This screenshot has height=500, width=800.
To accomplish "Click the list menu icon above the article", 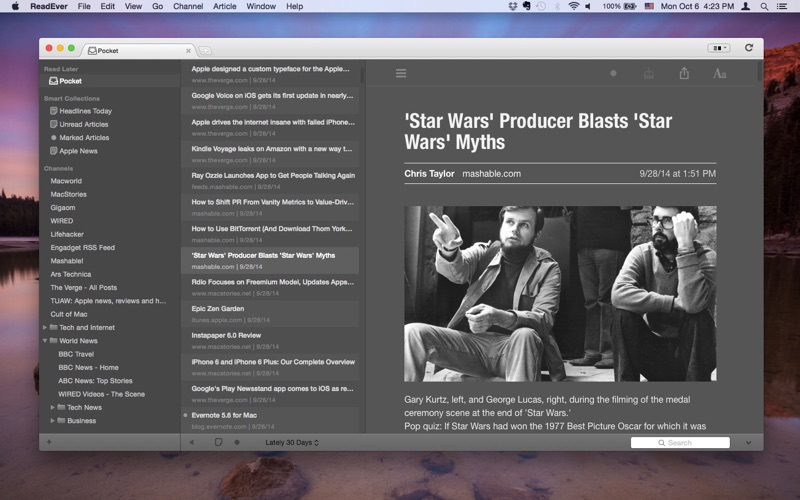I will pos(401,73).
